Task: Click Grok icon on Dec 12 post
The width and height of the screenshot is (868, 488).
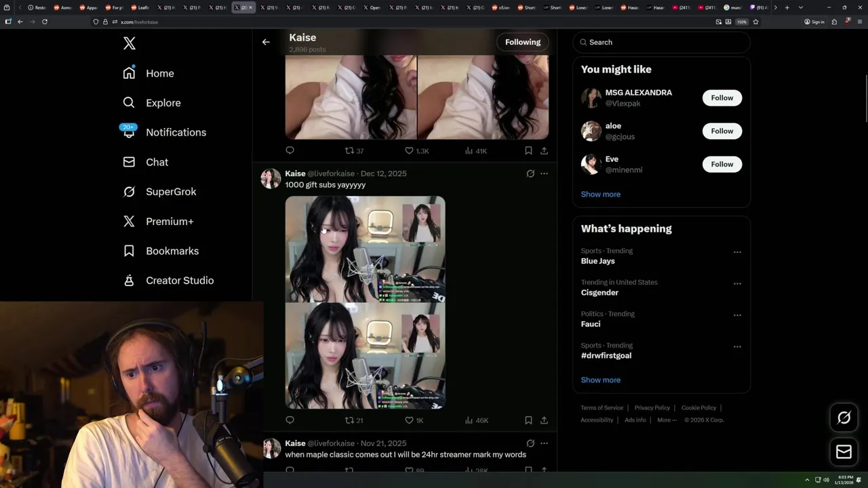Action: [x=530, y=174]
